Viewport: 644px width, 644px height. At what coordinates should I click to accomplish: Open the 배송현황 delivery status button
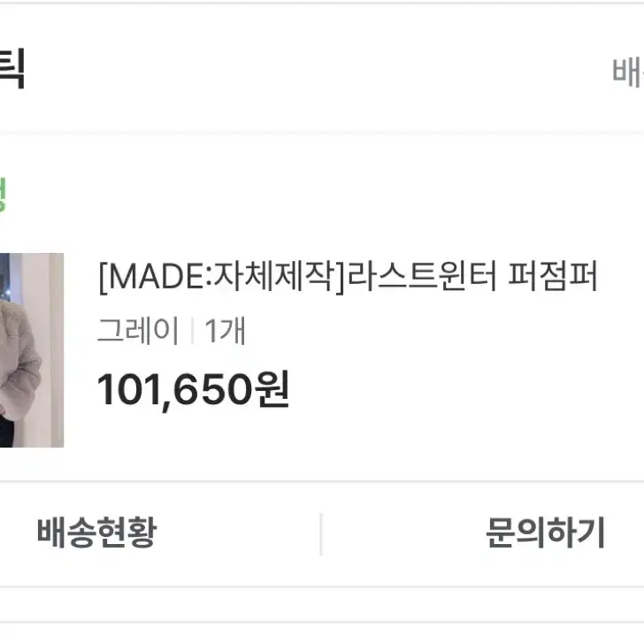97,533
